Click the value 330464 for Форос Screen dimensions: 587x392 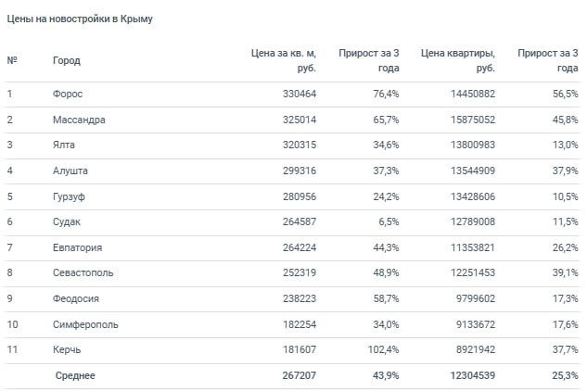pyautogui.click(x=300, y=94)
